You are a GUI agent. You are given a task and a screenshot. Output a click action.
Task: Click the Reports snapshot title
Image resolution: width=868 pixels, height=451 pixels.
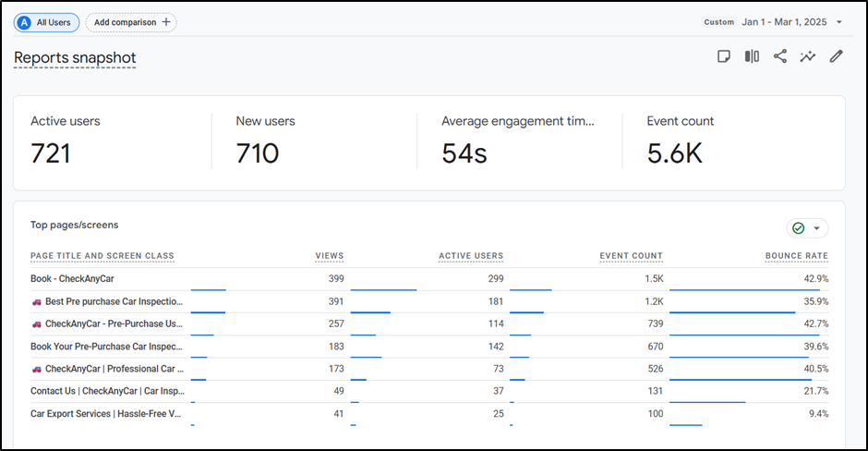(x=75, y=58)
